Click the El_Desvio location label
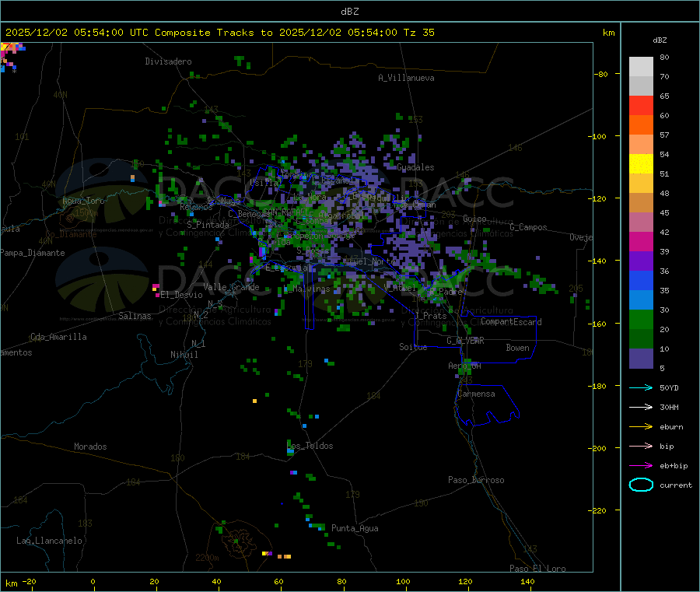Viewport: 700px width, 592px height. tap(181, 295)
